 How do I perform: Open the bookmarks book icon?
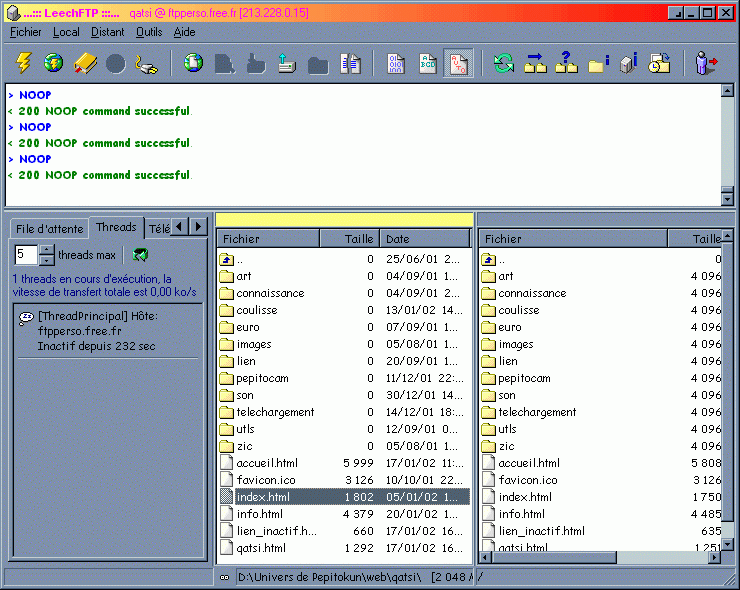click(x=85, y=63)
